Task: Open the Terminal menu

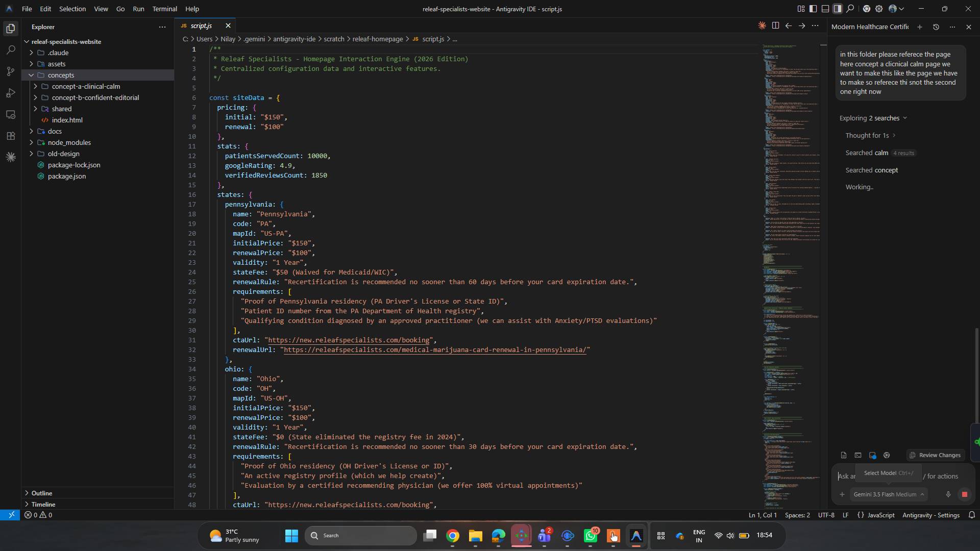Action: pyautogui.click(x=164, y=9)
